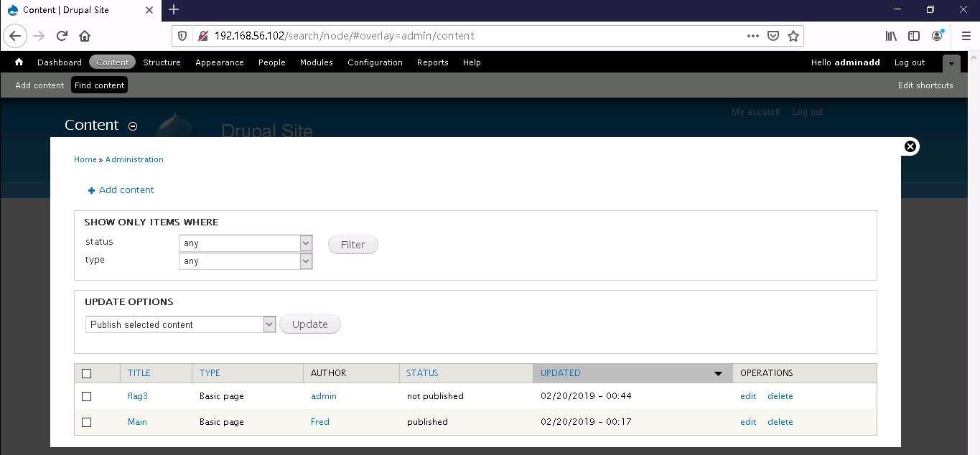Click the minus icon beside Content heading

click(x=133, y=126)
